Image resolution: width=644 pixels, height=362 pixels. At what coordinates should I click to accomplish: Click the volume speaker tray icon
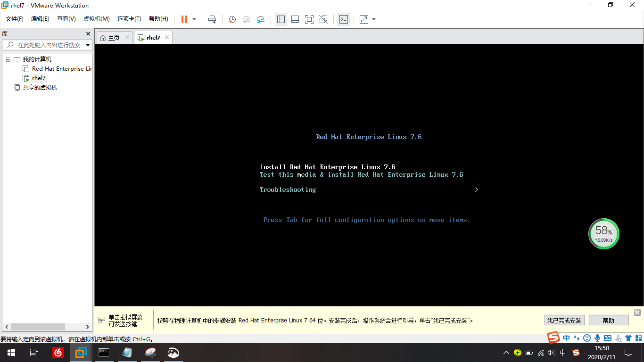point(551,353)
